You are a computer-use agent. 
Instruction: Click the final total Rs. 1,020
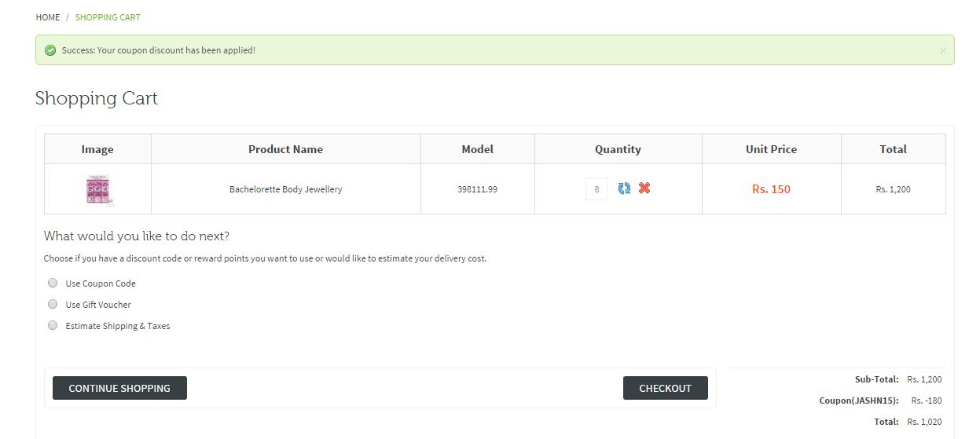924,422
